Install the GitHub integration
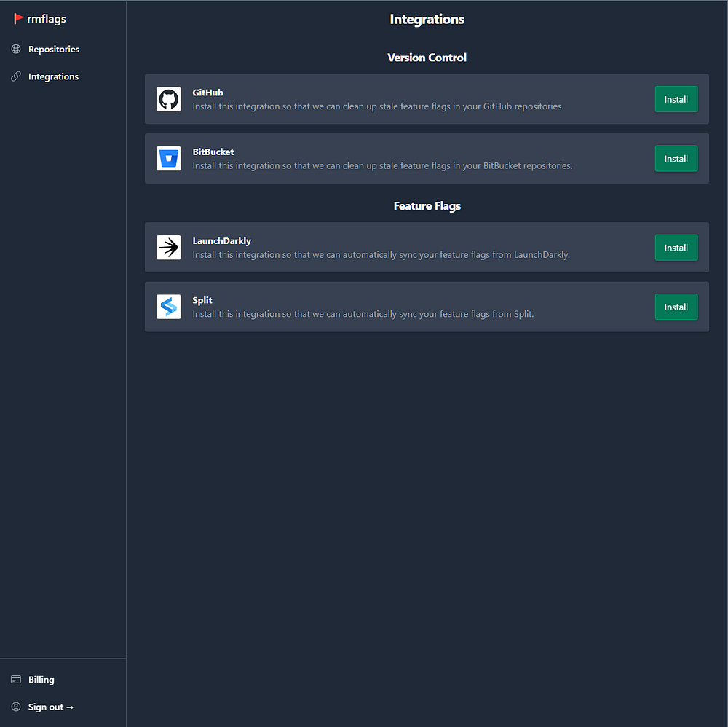The width and height of the screenshot is (728, 727). [676, 99]
